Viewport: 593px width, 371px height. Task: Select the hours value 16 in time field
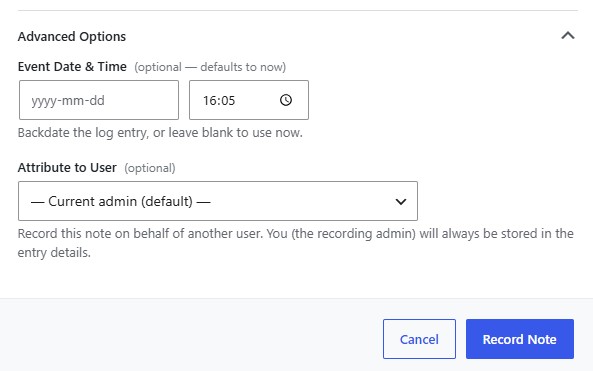pos(209,101)
